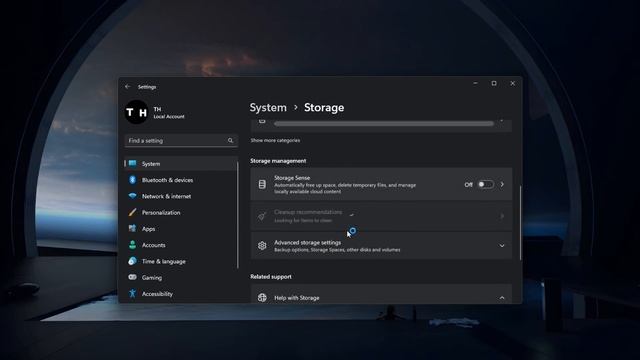Open Time & language settings
Viewport: 640px width, 360px height.
[181, 261]
